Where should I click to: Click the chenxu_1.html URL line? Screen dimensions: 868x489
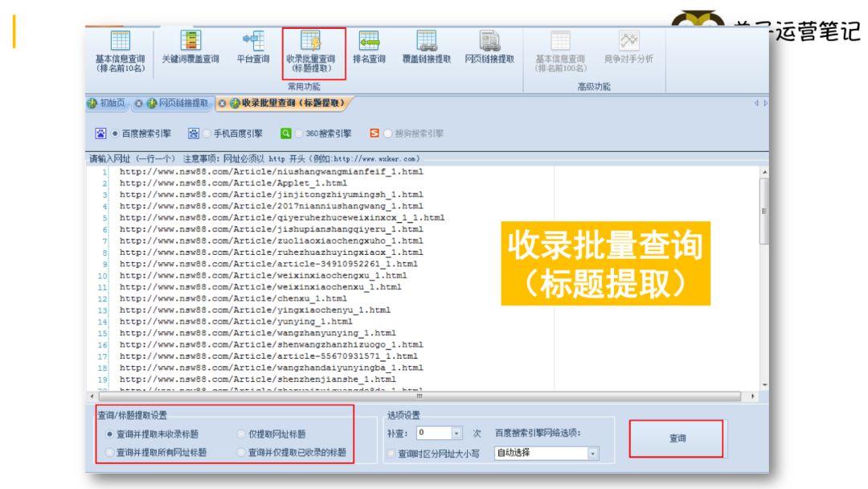point(233,298)
